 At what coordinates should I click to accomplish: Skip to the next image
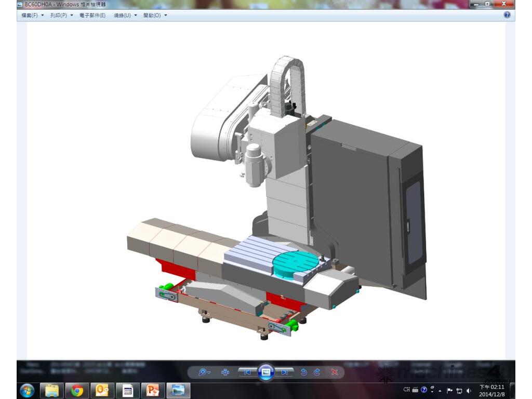[x=284, y=372]
